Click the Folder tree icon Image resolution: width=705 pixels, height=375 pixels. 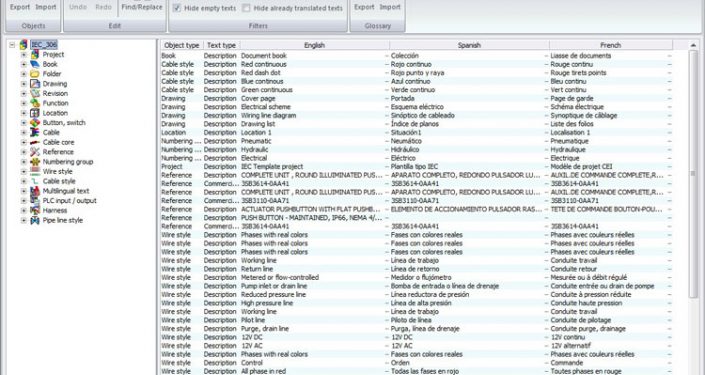[35, 74]
